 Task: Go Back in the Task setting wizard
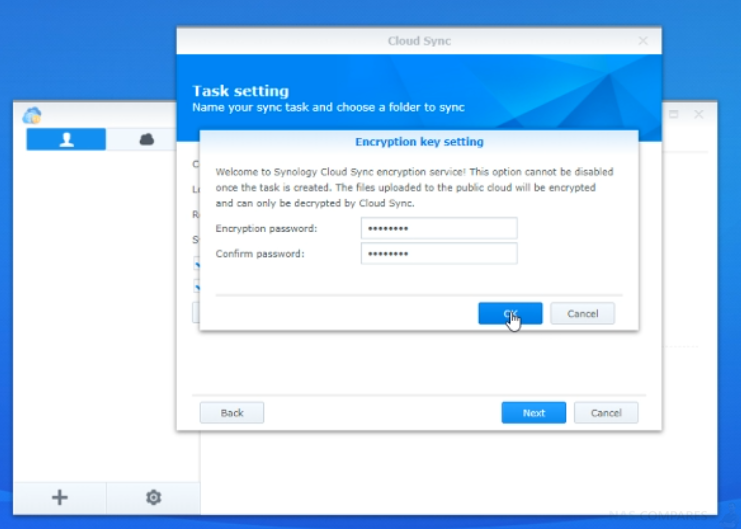point(232,413)
